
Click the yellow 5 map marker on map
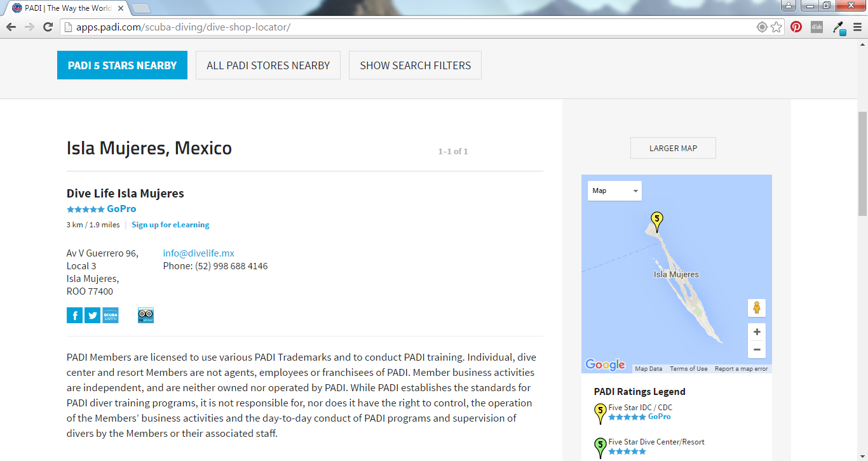click(x=656, y=221)
